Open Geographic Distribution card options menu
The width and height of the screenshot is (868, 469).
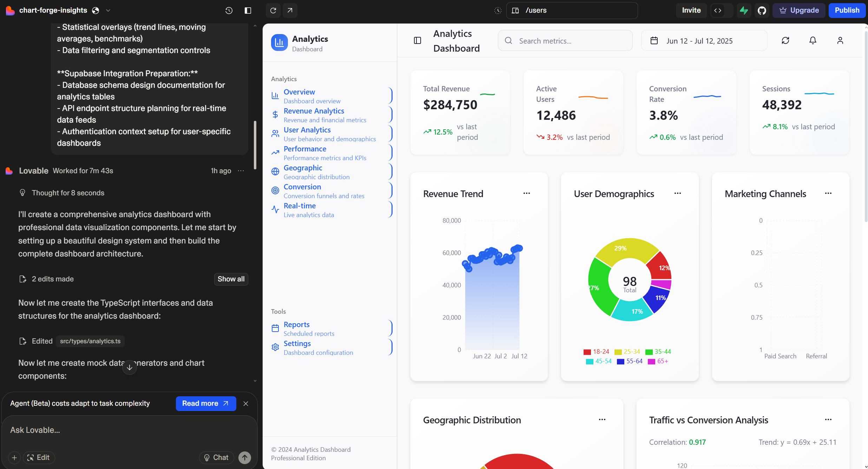(602, 420)
